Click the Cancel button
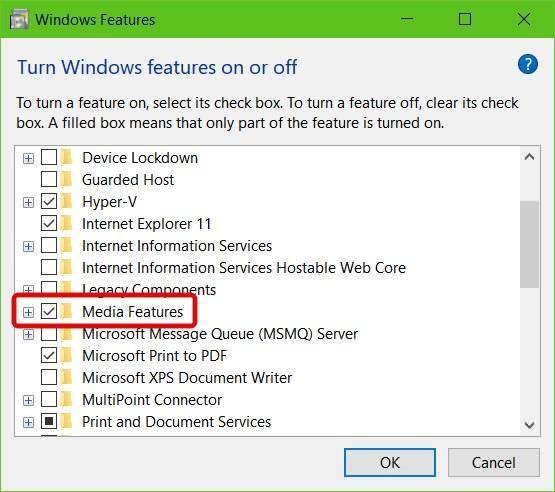Image resolution: width=555 pixels, height=492 pixels. click(493, 463)
